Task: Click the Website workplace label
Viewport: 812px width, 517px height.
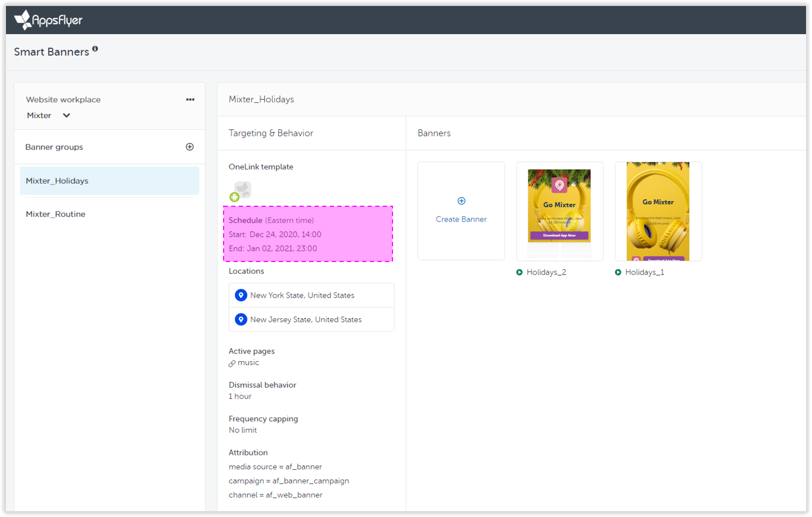Action: (63, 100)
